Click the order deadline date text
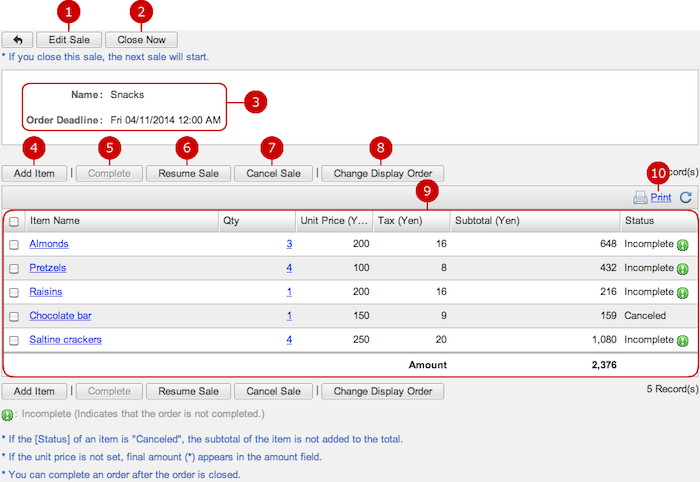This screenshot has height=482, width=700. click(166, 120)
